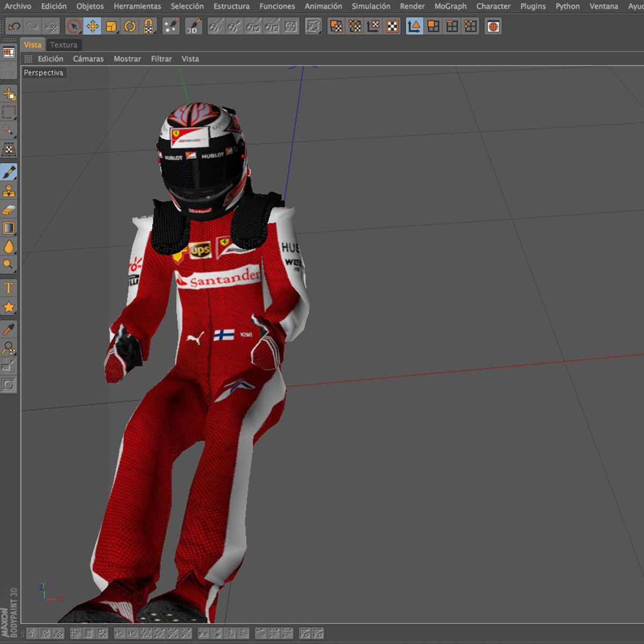Enable the 3D paint brush mode

pos(193,26)
